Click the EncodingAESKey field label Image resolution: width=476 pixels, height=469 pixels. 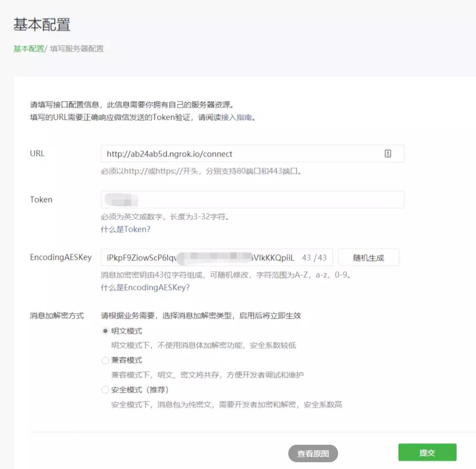pyautogui.click(x=60, y=257)
